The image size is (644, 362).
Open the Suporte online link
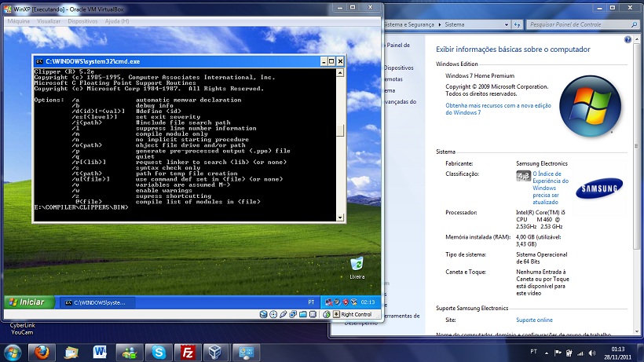pos(534,320)
